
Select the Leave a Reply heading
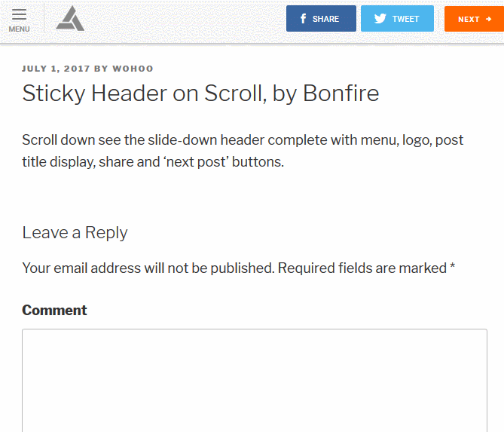75,232
